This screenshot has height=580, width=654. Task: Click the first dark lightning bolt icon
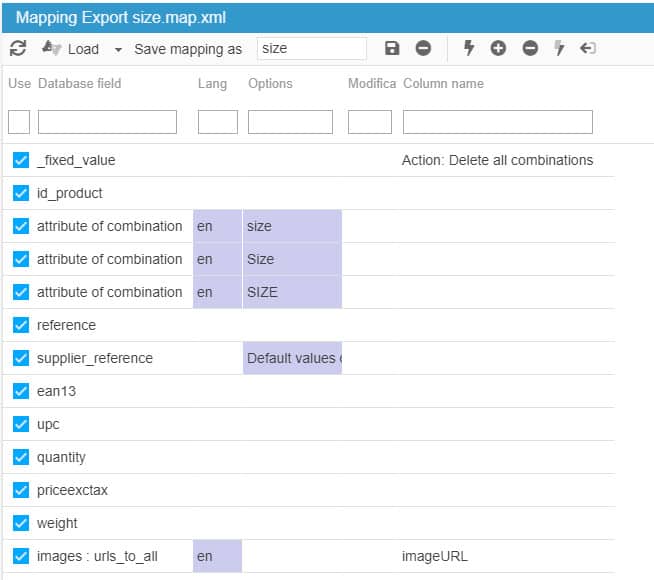pyautogui.click(x=468, y=48)
